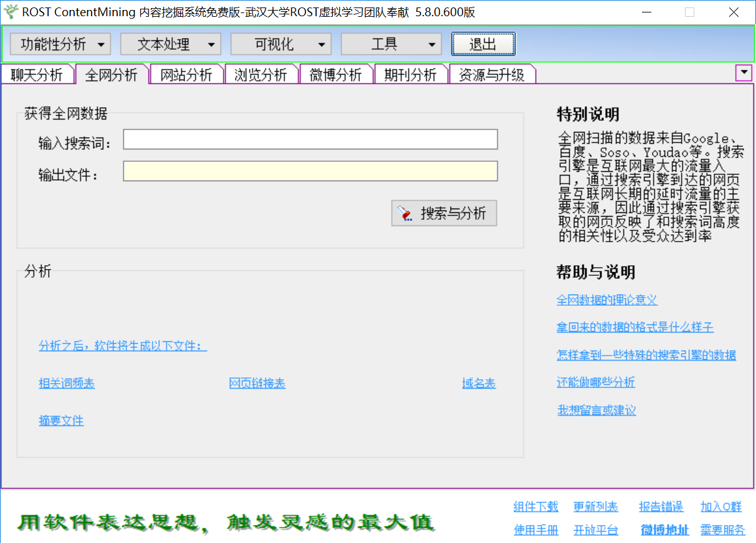Viewport: 756px width, 543px height.
Task: Click the 更新列表 link
Action: pos(596,507)
